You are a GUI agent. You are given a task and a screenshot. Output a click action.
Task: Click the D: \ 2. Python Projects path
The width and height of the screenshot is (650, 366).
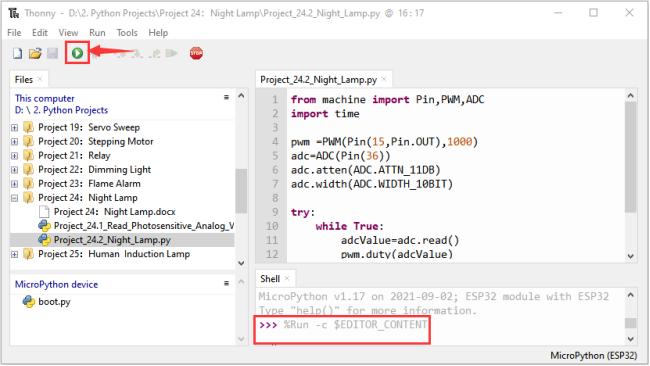coord(61,110)
